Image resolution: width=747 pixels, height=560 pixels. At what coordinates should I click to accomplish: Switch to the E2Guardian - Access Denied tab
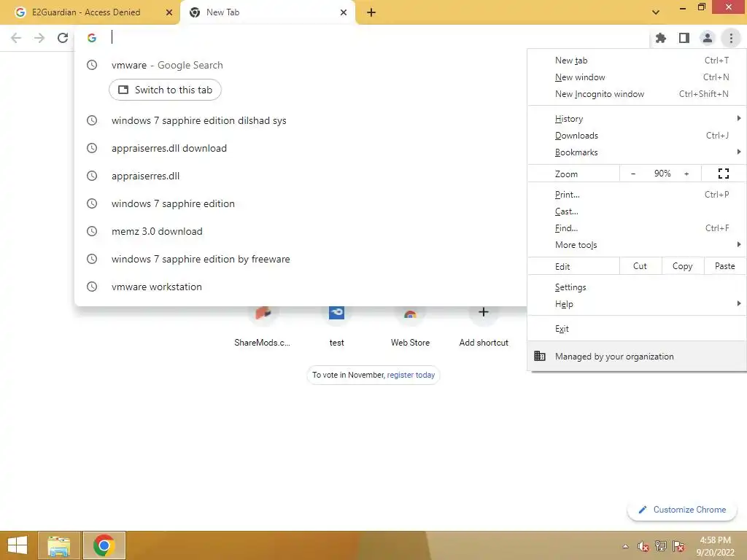pos(90,12)
